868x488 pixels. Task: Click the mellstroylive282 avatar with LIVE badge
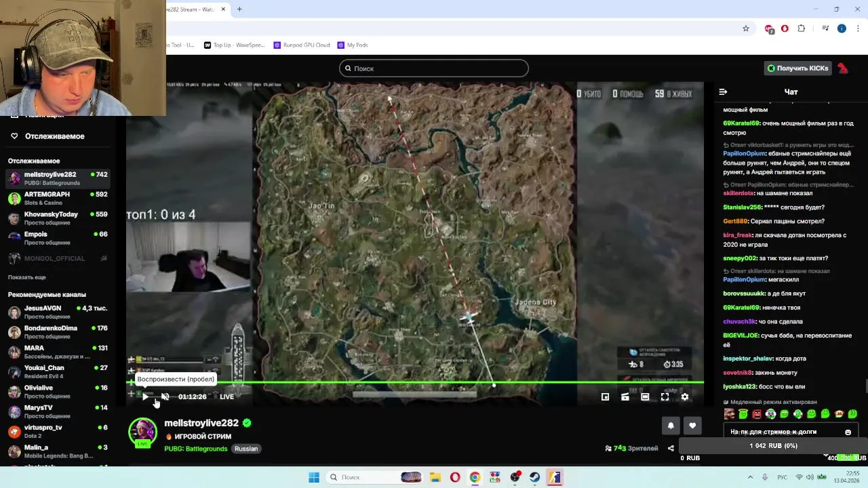142,432
